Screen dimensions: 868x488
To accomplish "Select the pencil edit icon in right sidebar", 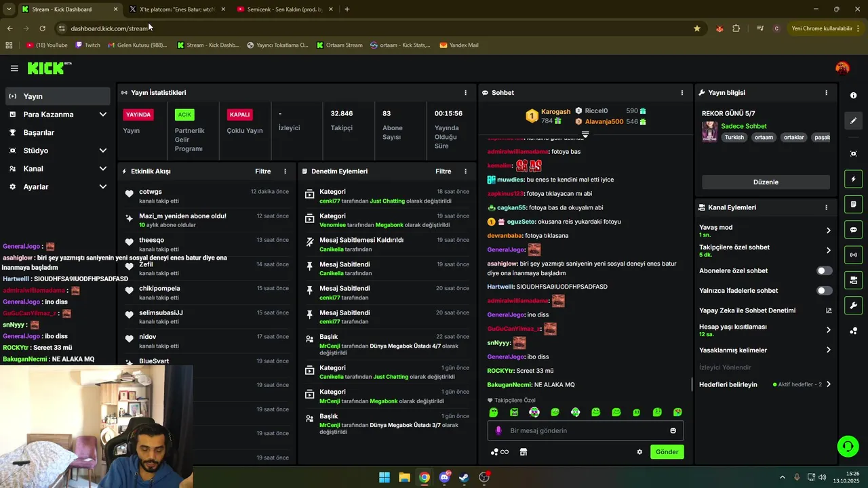I will [x=854, y=121].
